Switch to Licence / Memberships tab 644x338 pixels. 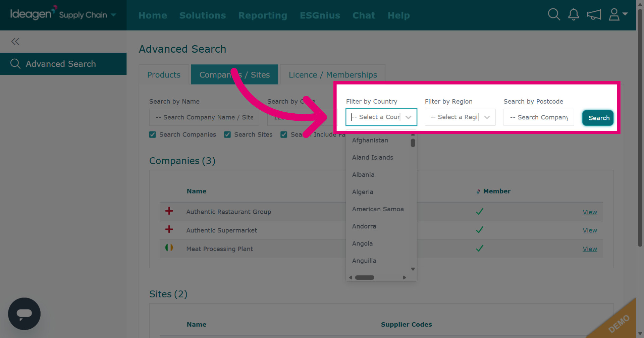pyautogui.click(x=333, y=74)
